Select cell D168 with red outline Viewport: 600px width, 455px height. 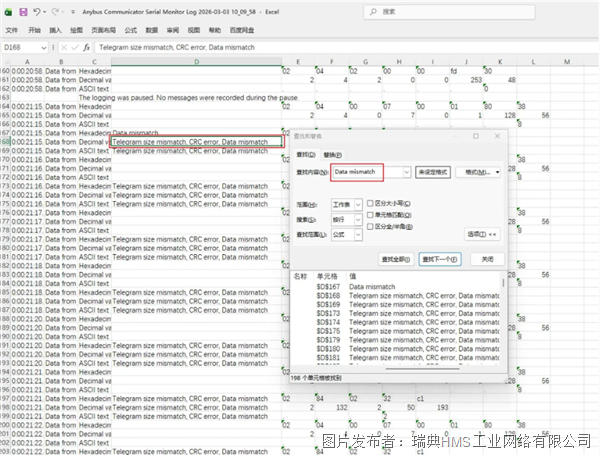[x=196, y=142]
